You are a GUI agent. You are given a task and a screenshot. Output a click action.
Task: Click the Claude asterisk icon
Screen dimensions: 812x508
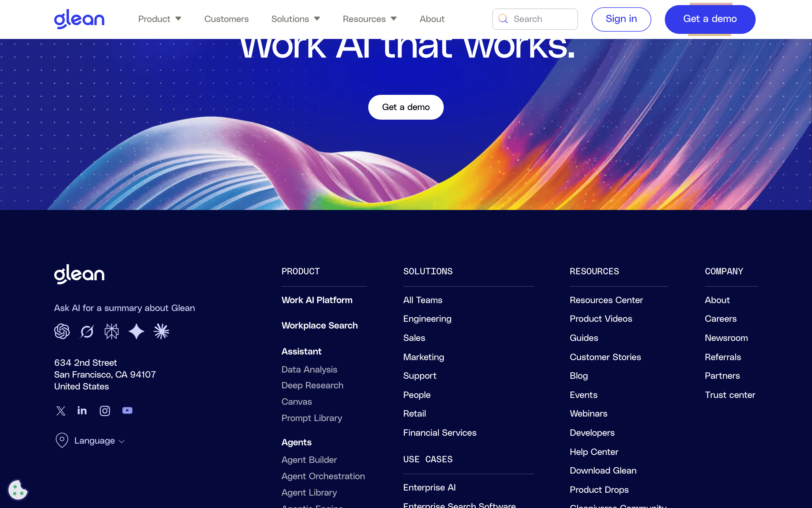tap(161, 331)
